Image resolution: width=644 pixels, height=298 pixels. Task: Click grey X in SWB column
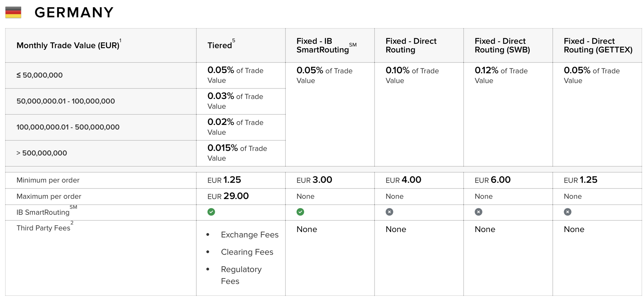pyautogui.click(x=478, y=212)
